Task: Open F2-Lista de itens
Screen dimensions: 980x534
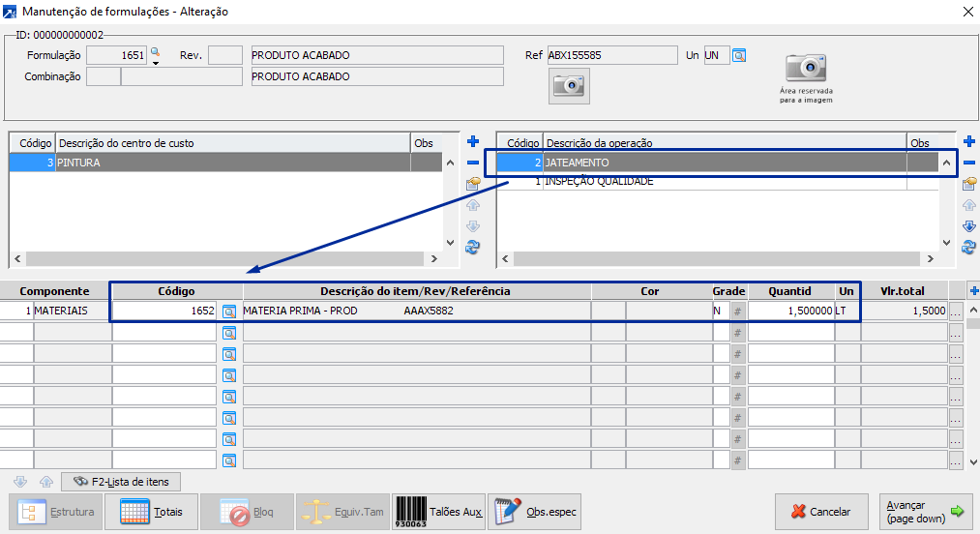Action: [x=121, y=482]
